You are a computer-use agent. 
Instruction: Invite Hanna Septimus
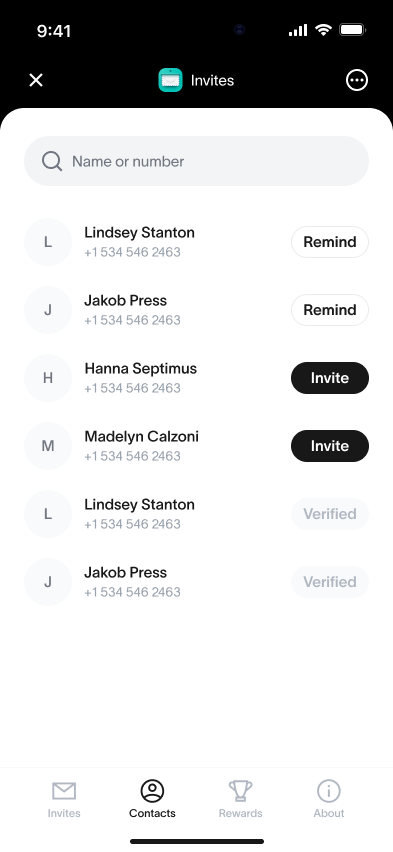330,378
